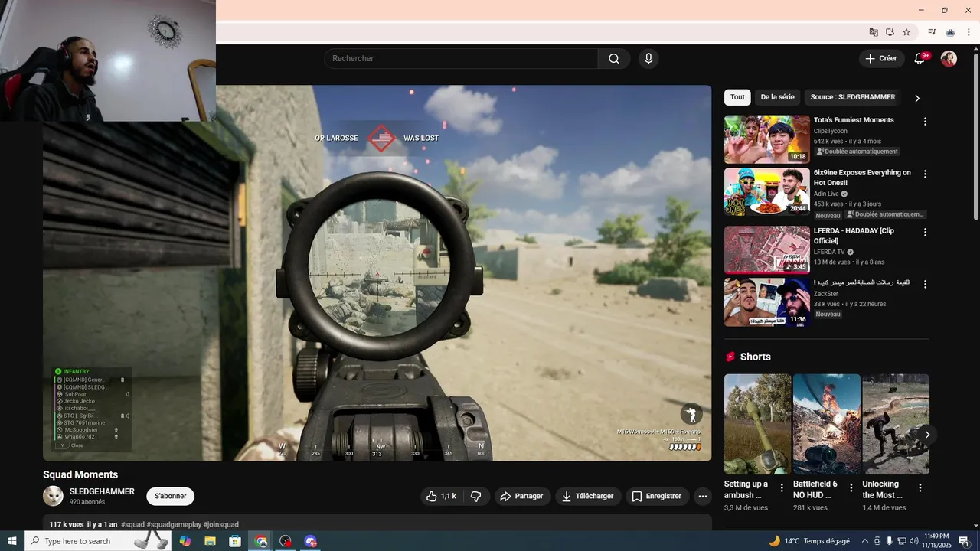Click the #joinsquad hashtag
Image resolution: width=980 pixels, height=551 pixels.
(221, 525)
